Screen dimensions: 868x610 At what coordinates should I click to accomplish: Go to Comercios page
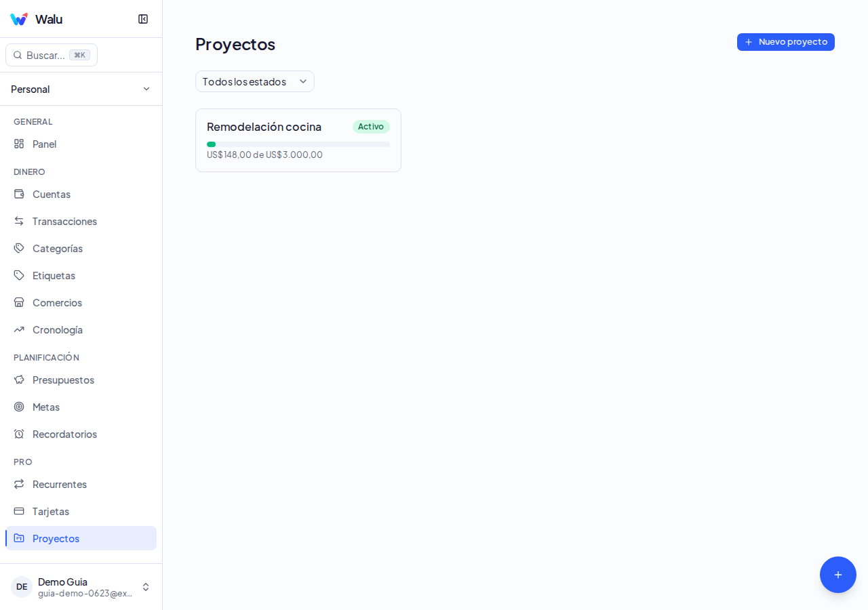81,302
